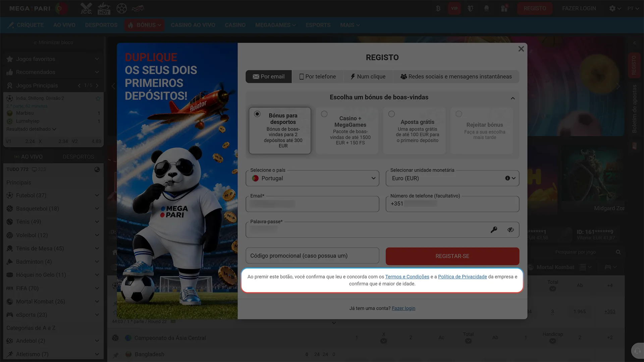Image resolution: width=644 pixels, height=362 pixels.
Task: Click the Badminton (4) sport icon
Action: [x=10, y=262]
